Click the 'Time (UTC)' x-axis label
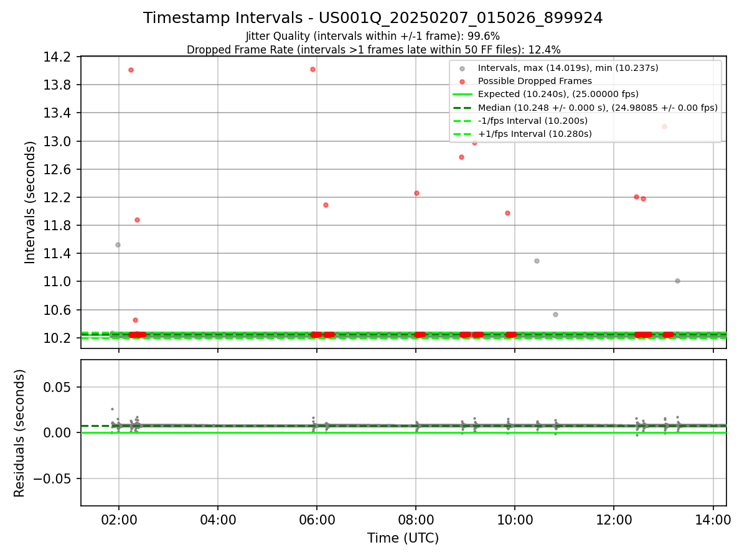The height and width of the screenshot is (560, 747). pos(403,538)
